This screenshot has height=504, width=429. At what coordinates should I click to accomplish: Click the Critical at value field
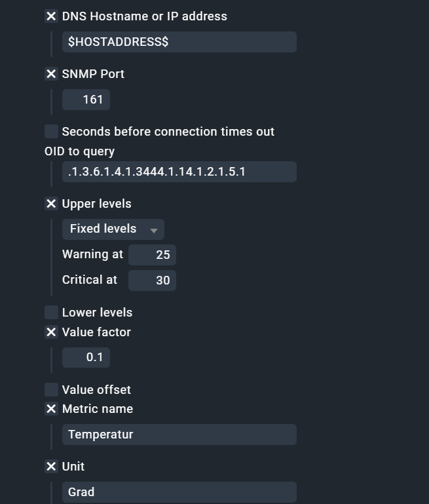(152, 281)
